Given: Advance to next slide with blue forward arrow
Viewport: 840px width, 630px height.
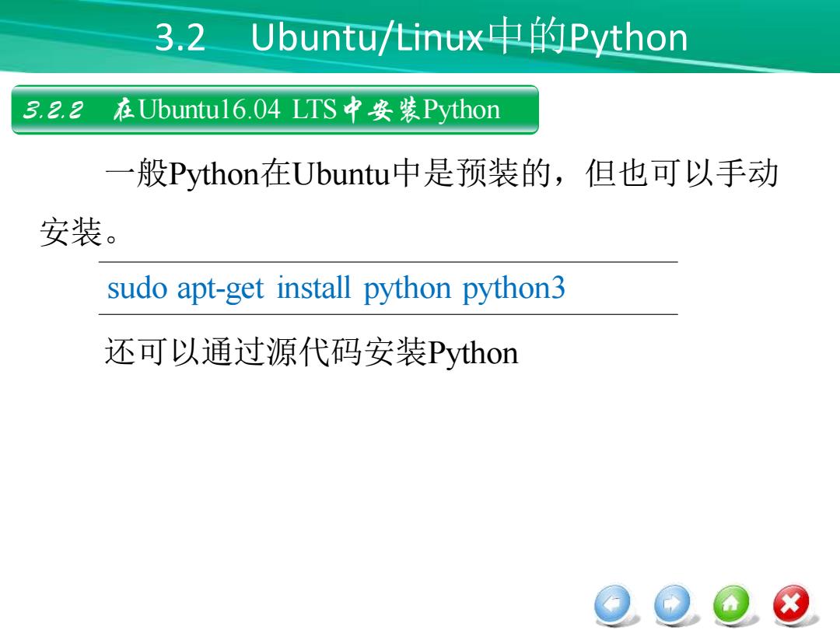Looking at the screenshot, I should pyautogui.click(x=674, y=604).
